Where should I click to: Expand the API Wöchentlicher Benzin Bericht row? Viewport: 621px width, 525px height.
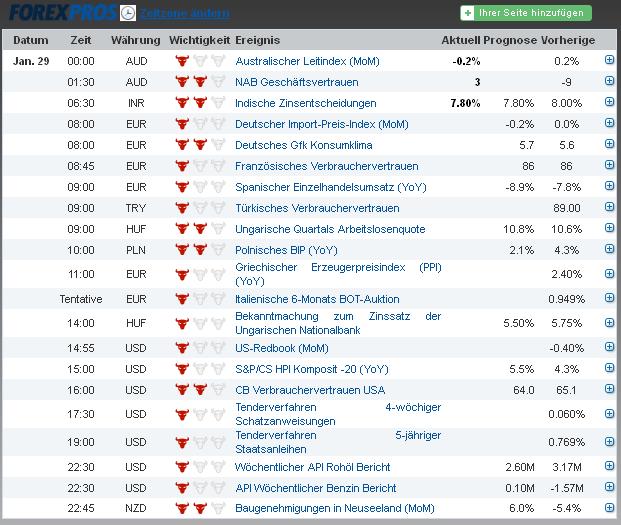(609, 488)
